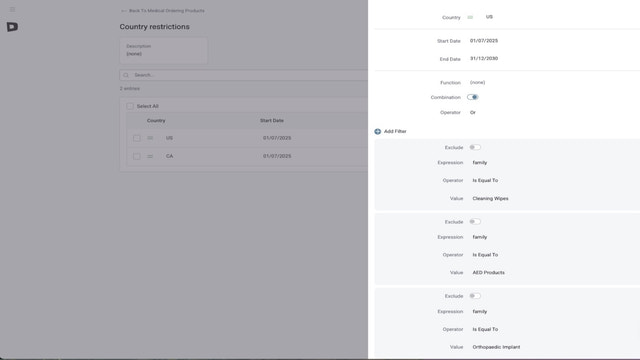Open Operator of Cleaning Wipes filter
The image size is (640, 360).
point(485,180)
